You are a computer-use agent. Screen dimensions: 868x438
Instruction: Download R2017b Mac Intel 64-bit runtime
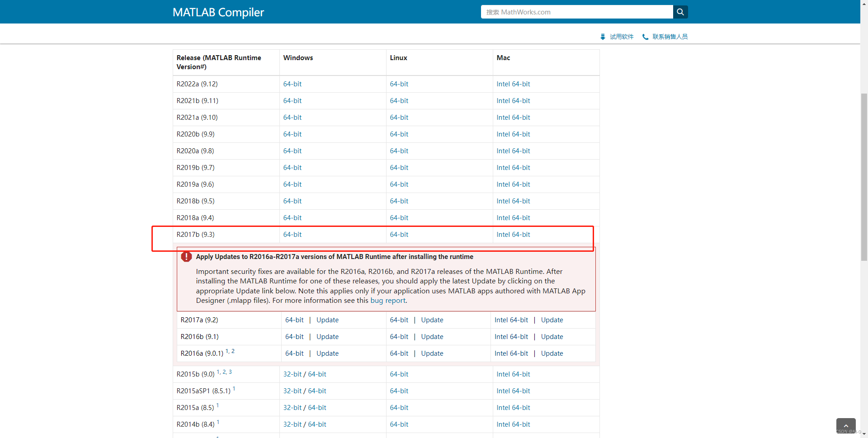[513, 235]
